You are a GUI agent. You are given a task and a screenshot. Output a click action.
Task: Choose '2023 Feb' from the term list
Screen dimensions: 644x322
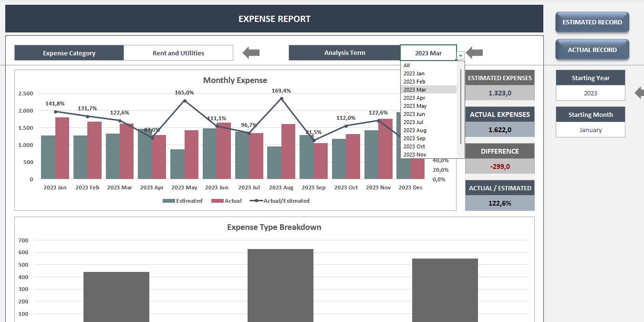pyautogui.click(x=429, y=82)
